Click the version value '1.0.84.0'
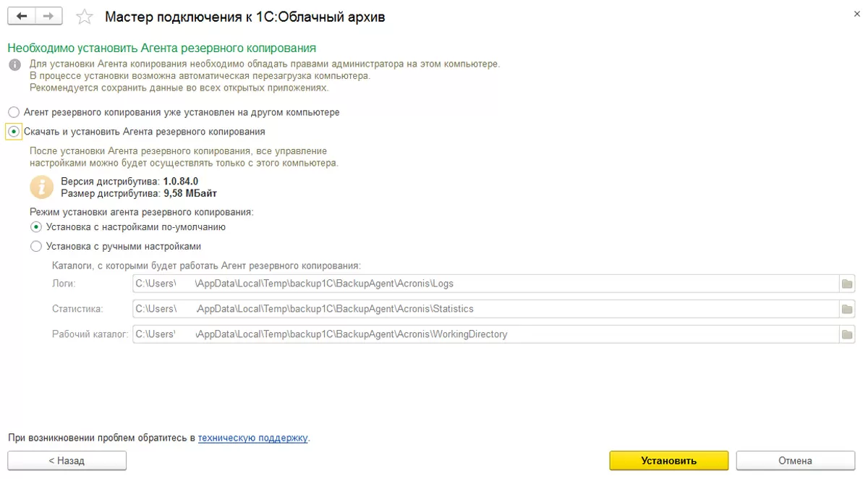Viewport: 868px width, 479px height. (181, 181)
